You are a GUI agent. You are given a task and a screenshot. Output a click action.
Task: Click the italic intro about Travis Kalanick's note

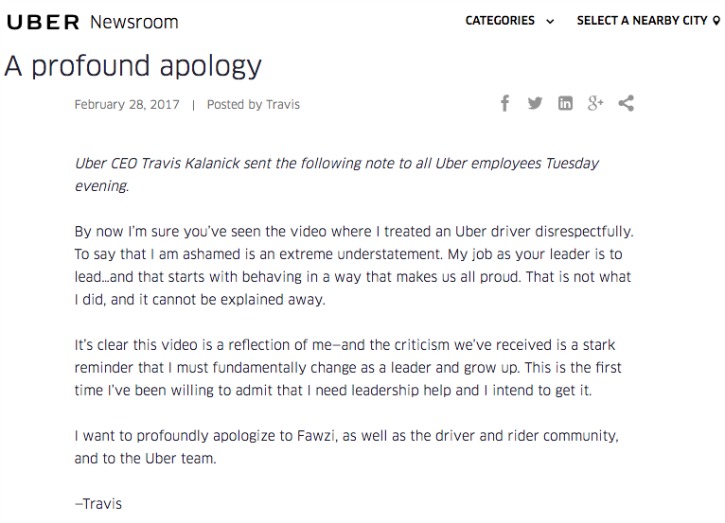337,174
